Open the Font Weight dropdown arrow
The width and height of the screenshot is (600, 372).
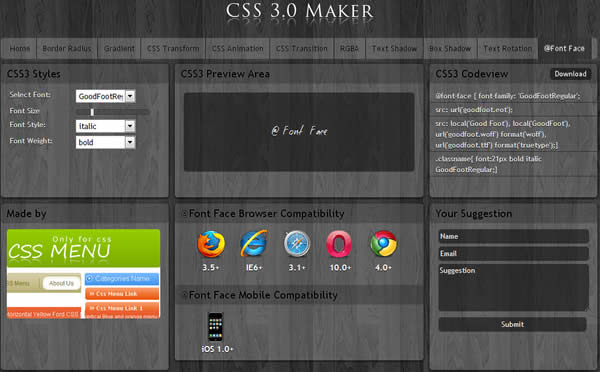130,142
